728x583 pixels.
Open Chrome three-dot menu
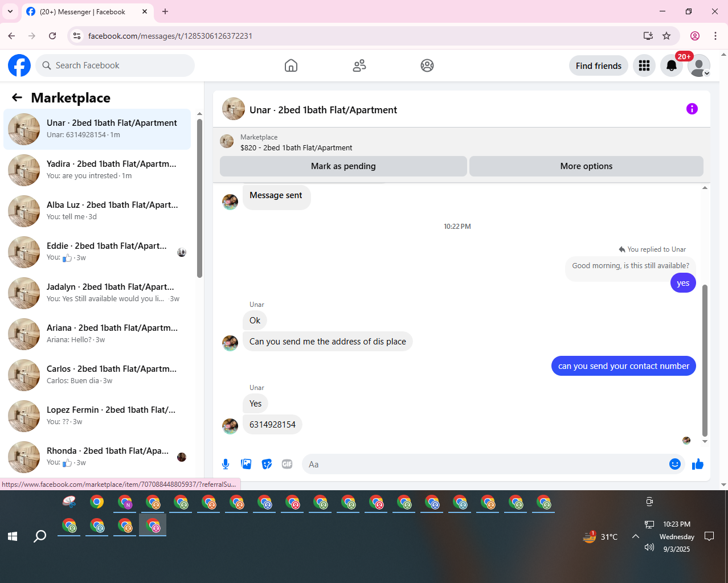pos(715,36)
